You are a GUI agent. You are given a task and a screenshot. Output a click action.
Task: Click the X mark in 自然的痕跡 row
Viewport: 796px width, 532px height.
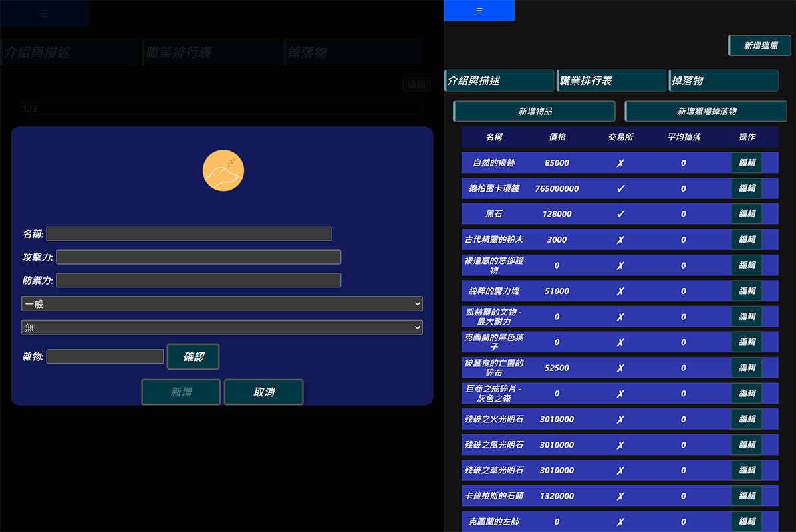[620, 163]
